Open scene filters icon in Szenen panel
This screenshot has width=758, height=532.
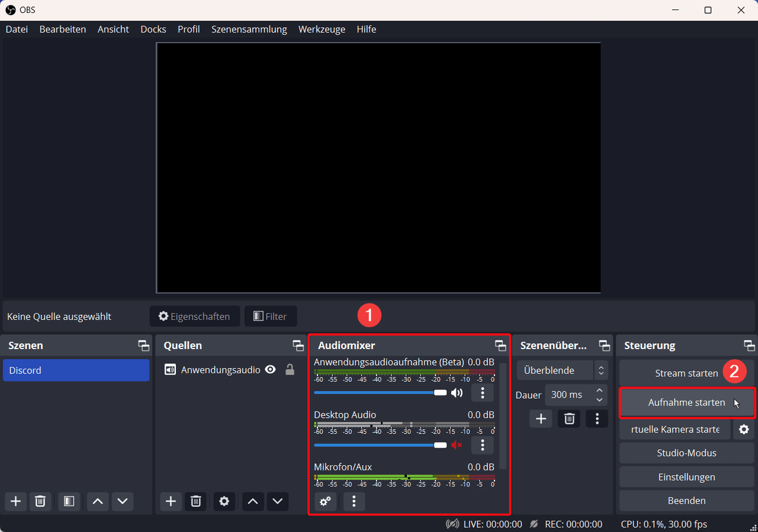coord(69,501)
